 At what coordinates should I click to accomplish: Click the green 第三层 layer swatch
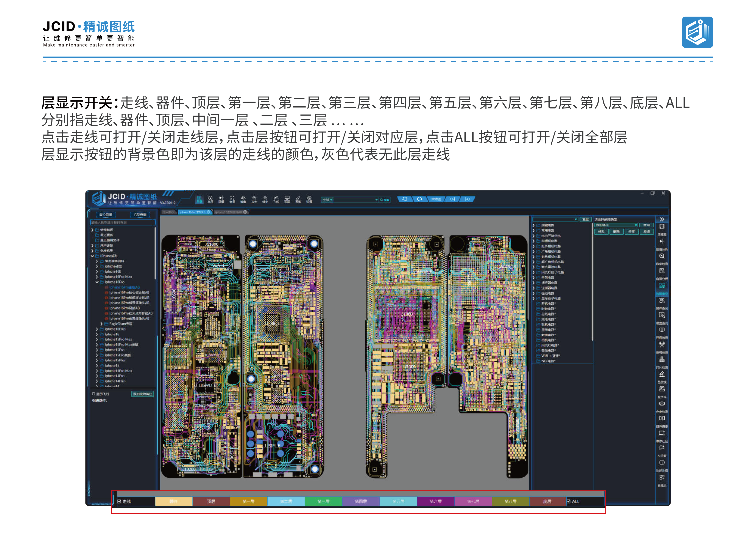pos(323,501)
